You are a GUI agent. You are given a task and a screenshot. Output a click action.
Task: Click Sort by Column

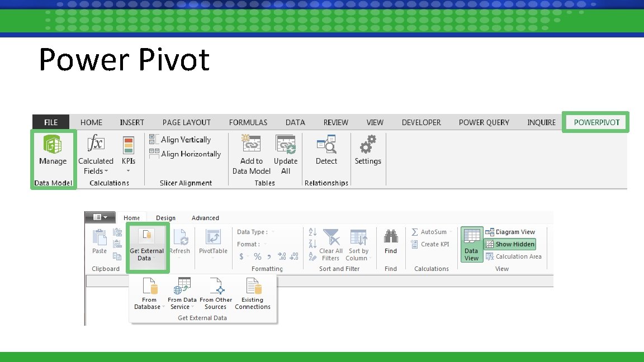[x=358, y=245]
